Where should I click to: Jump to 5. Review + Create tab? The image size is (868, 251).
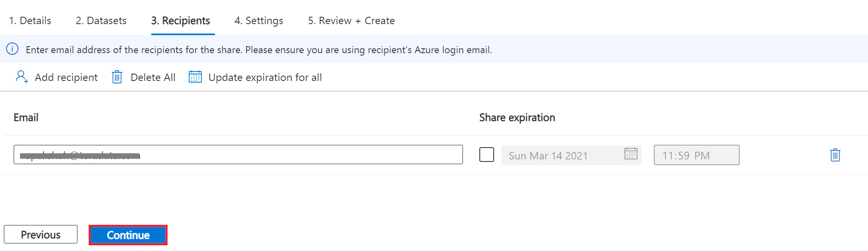pos(351,20)
